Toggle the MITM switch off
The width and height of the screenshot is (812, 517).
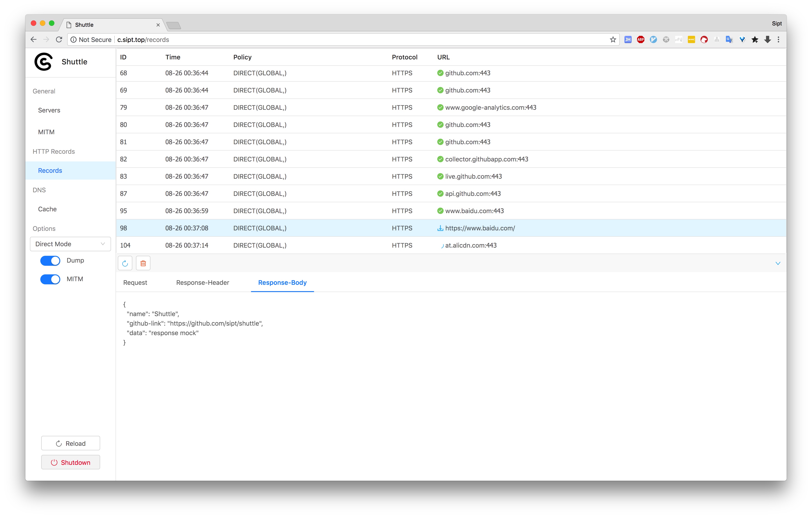click(x=50, y=279)
